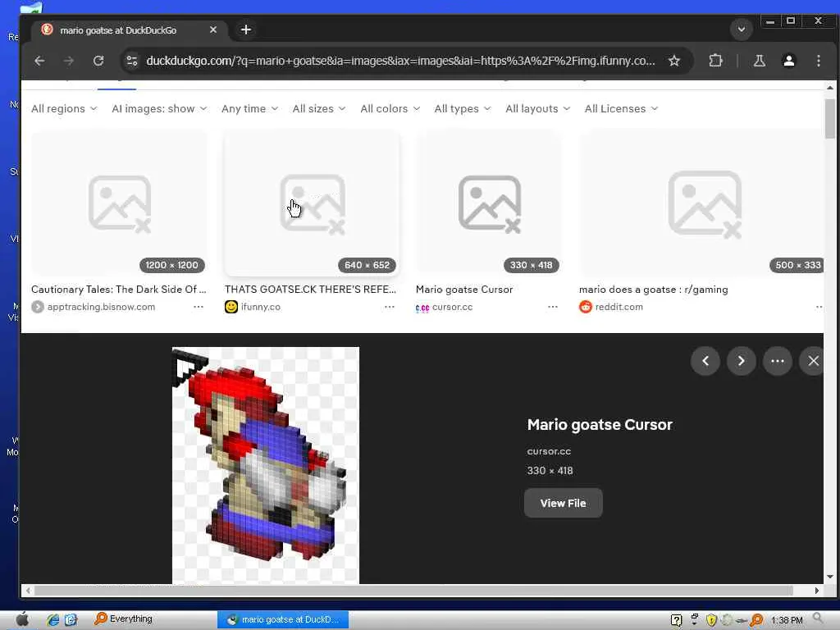
Task: Expand the All colors filter
Action: coord(390,108)
